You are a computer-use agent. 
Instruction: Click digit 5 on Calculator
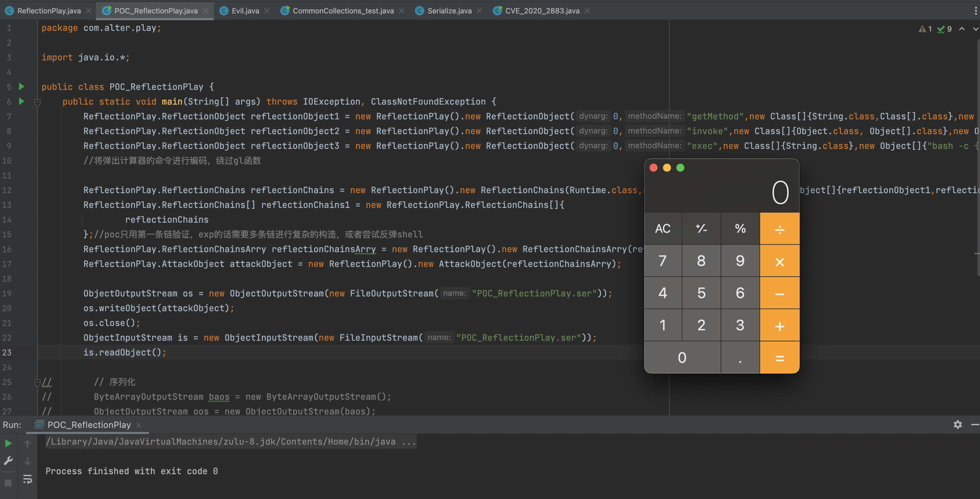[701, 293]
